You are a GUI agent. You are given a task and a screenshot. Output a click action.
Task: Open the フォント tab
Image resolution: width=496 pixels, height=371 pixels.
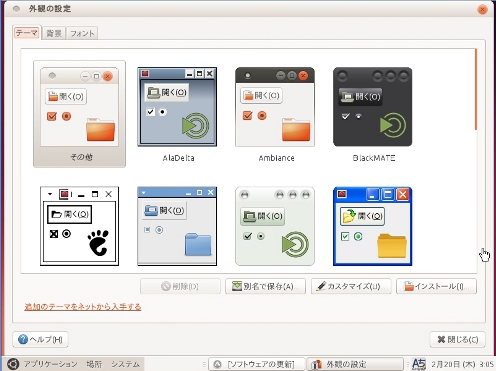click(x=82, y=33)
